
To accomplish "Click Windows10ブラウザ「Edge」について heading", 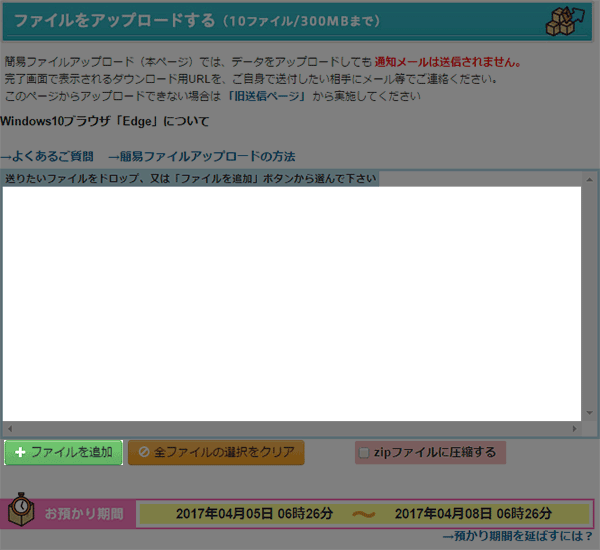I will tap(104, 121).
